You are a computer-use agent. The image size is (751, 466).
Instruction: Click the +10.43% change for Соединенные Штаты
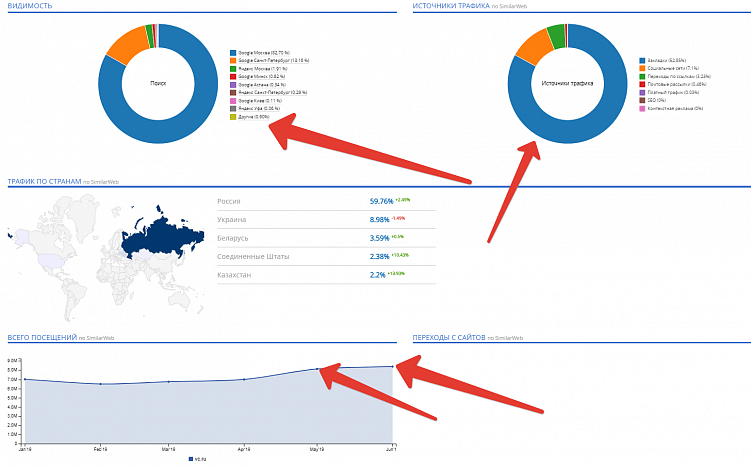coord(400,255)
